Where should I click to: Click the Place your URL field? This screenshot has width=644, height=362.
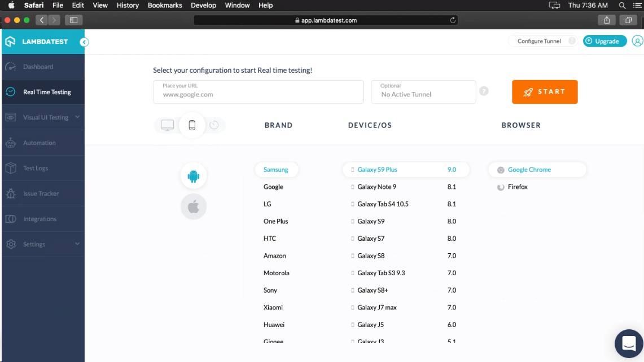(259, 91)
